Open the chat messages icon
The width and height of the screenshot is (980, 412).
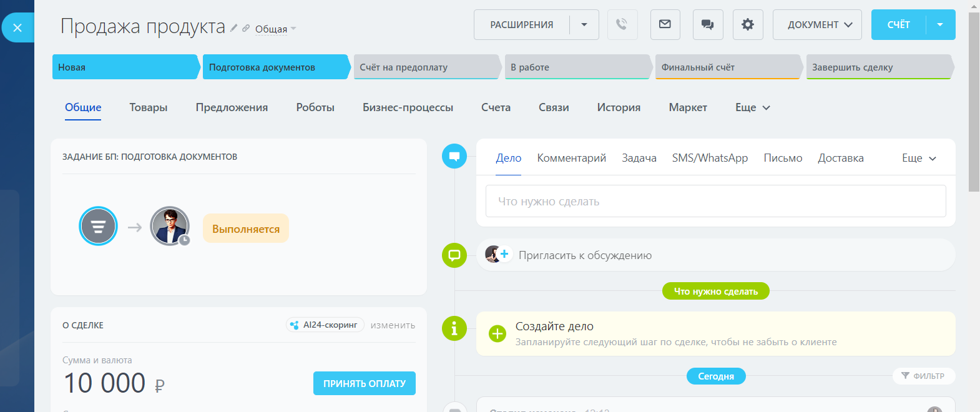pyautogui.click(x=707, y=24)
